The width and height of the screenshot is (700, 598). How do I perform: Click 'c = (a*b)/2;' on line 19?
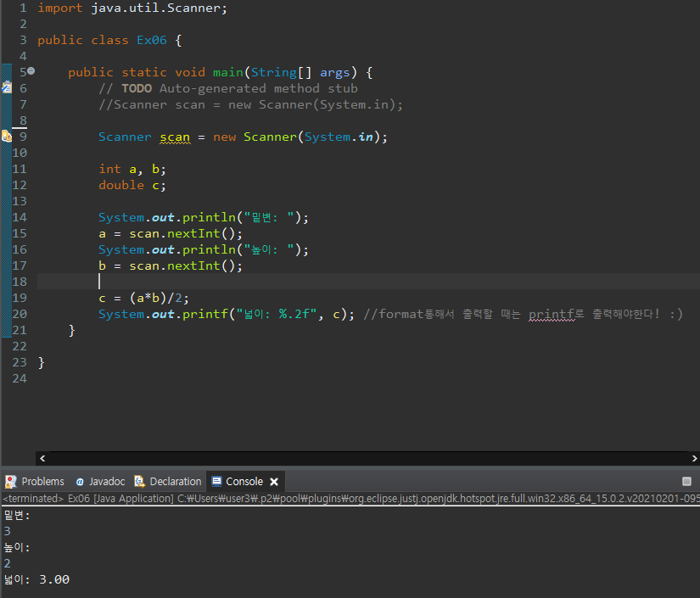click(x=143, y=298)
